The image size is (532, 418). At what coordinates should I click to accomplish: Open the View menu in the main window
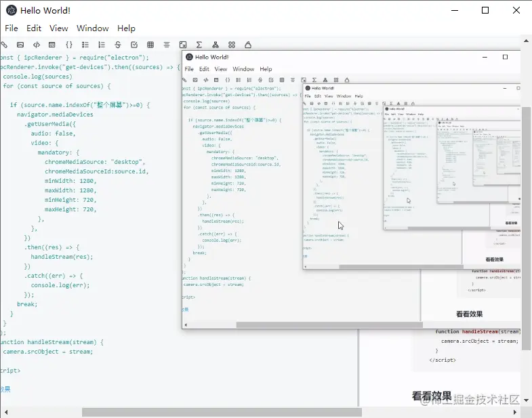pyautogui.click(x=59, y=28)
